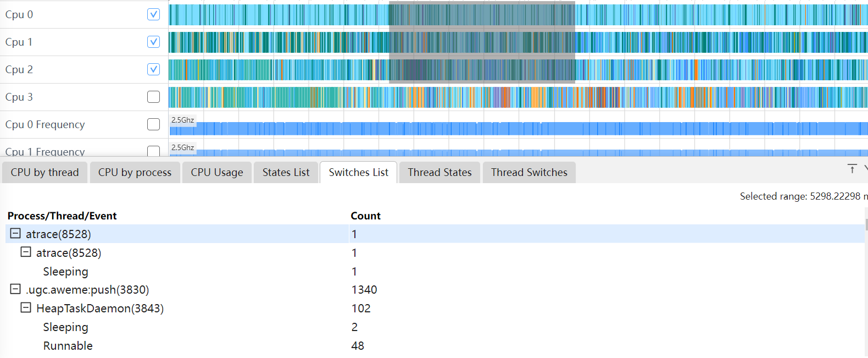
Task: Click the Cpu 3 trace timeline row
Action: (518, 97)
